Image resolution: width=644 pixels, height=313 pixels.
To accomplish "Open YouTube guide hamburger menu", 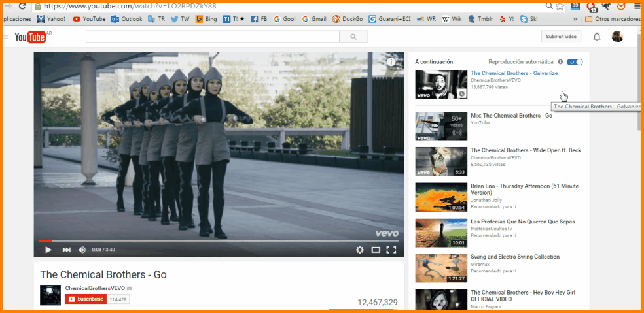I will tap(5, 37).
